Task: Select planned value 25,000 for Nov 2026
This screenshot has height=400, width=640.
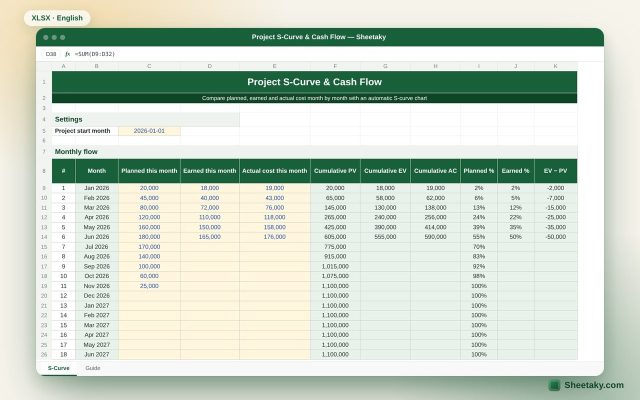Action: (x=149, y=286)
